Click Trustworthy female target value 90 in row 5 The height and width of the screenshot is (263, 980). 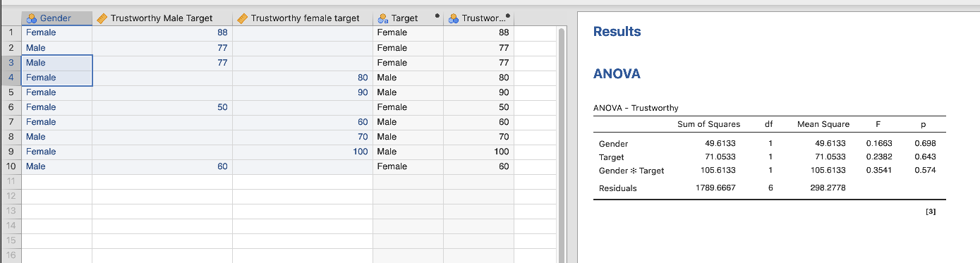(303, 92)
